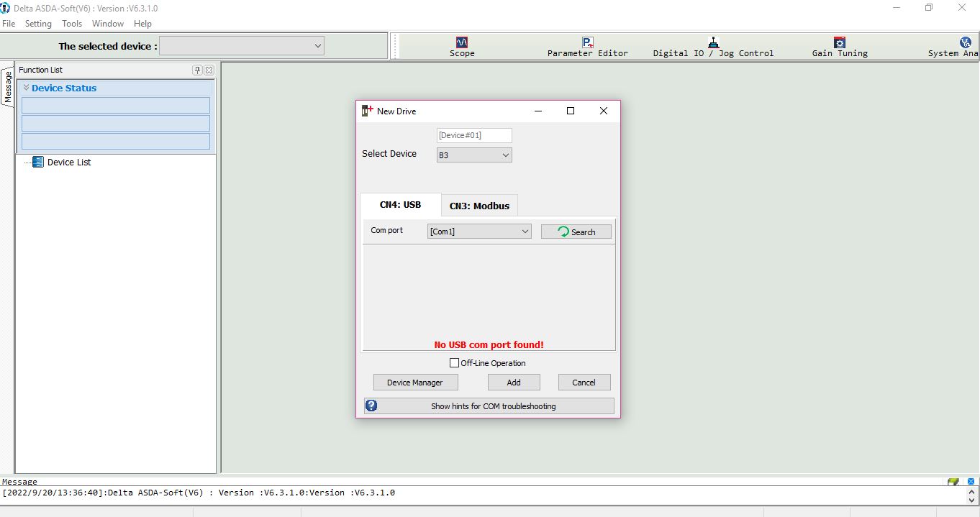Cancel the New Drive dialog
Viewport: 980px width, 517px height.
click(584, 383)
